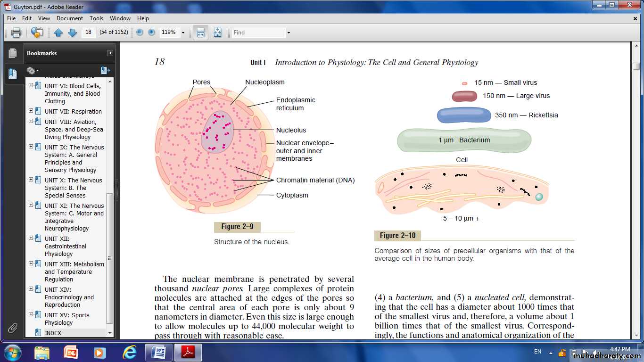Screen dimensions: 644x362
Task: Go to next page with down arrow
Action: coord(72,33)
